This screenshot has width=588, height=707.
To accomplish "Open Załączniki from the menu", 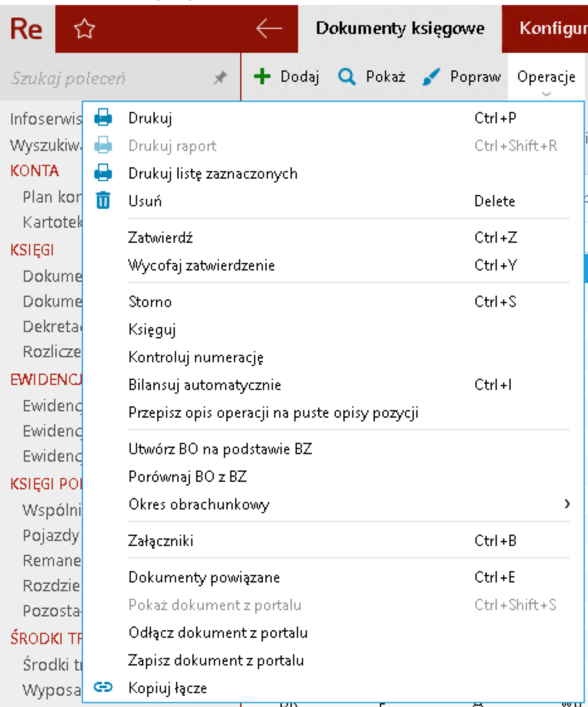I will [160, 540].
